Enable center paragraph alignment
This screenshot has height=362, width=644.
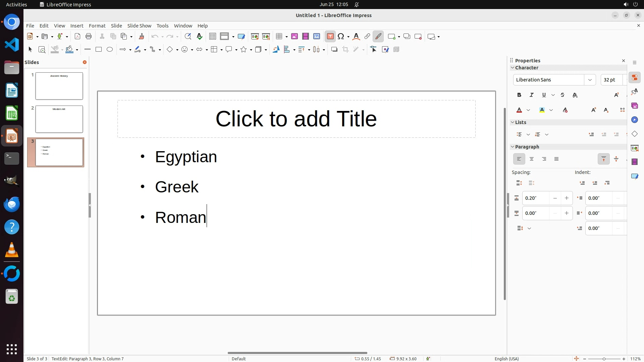point(532,159)
